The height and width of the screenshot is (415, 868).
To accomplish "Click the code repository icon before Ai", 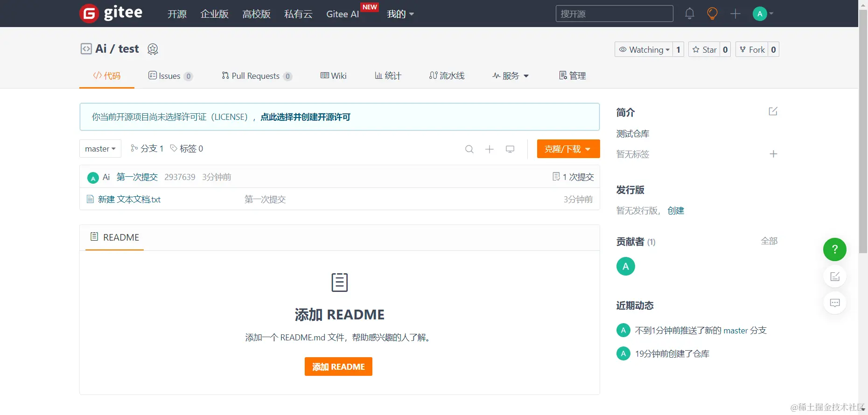I will (x=86, y=49).
